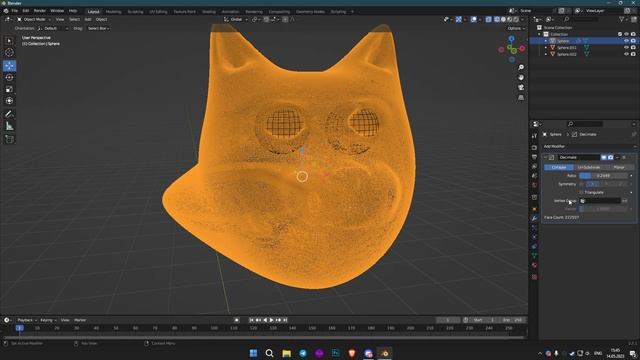Click the viewport zoom magnifier icon
Image resolution: width=640 pixels, height=360 pixels.
tap(521, 67)
